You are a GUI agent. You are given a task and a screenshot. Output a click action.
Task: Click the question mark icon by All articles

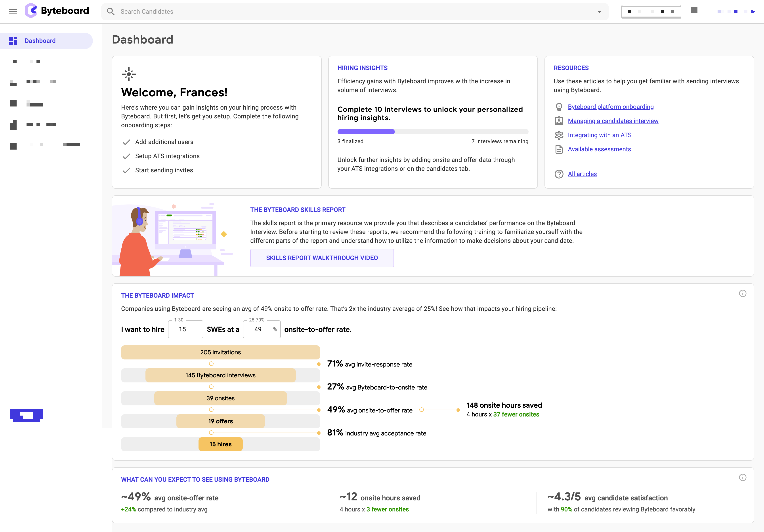pos(559,174)
